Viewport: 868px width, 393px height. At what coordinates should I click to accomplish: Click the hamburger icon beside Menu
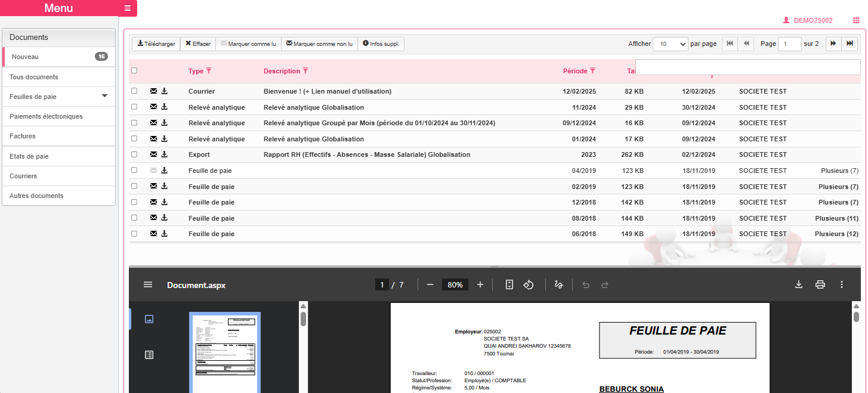click(127, 8)
